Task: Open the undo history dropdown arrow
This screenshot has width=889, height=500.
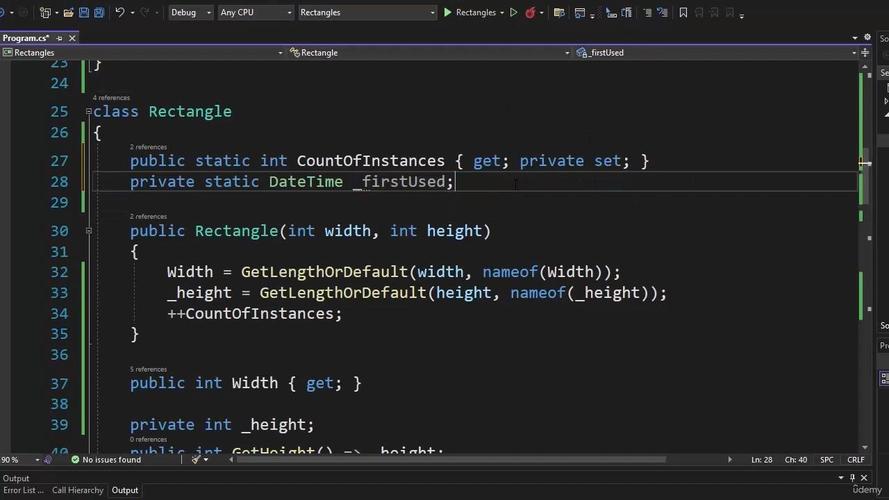Action: click(132, 12)
